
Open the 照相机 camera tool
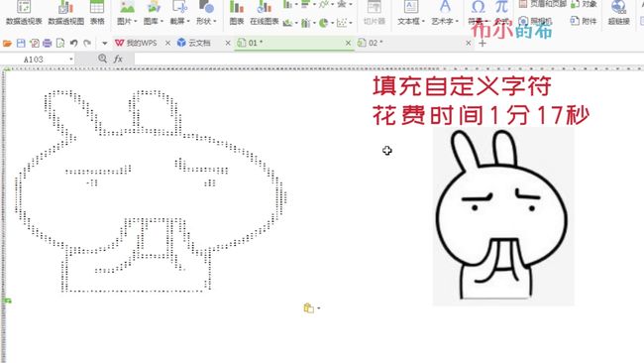535,21
